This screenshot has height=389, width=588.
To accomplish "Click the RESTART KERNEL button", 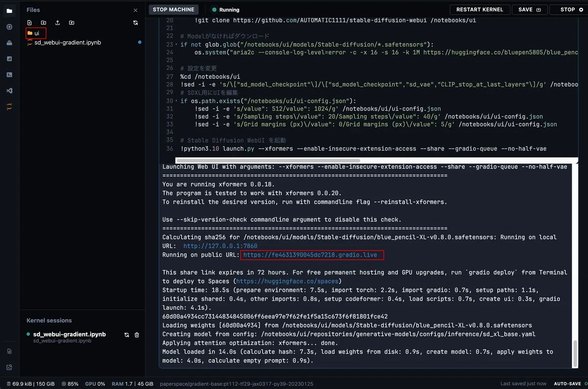I will (x=480, y=9).
